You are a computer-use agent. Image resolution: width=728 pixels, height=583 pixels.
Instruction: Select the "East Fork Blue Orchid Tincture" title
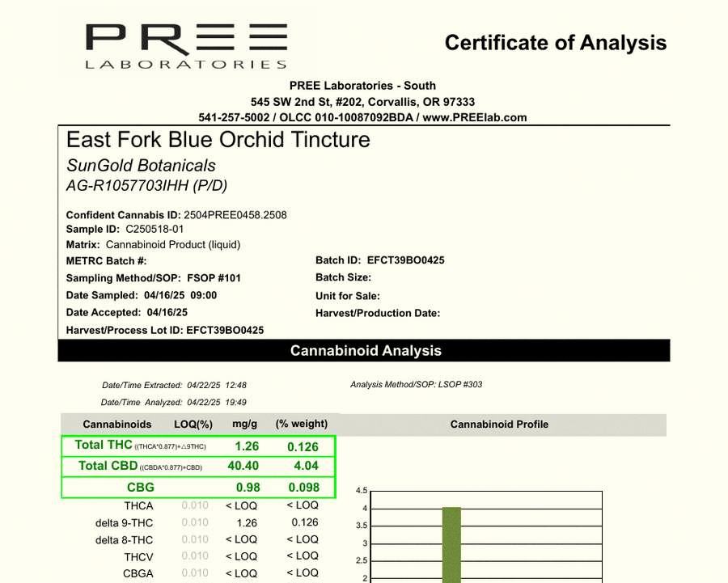(218, 139)
